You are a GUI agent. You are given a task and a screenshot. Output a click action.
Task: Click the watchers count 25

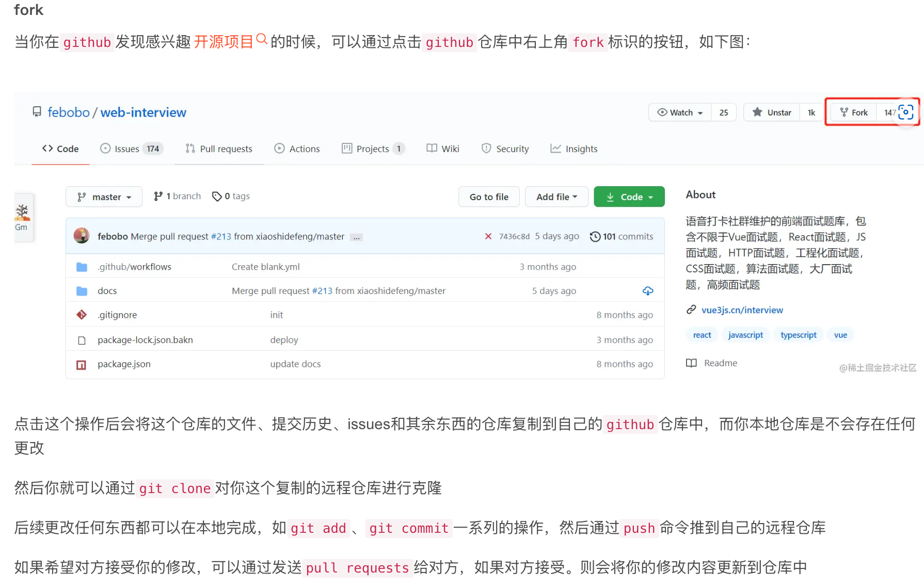pyautogui.click(x=724, y=112)
